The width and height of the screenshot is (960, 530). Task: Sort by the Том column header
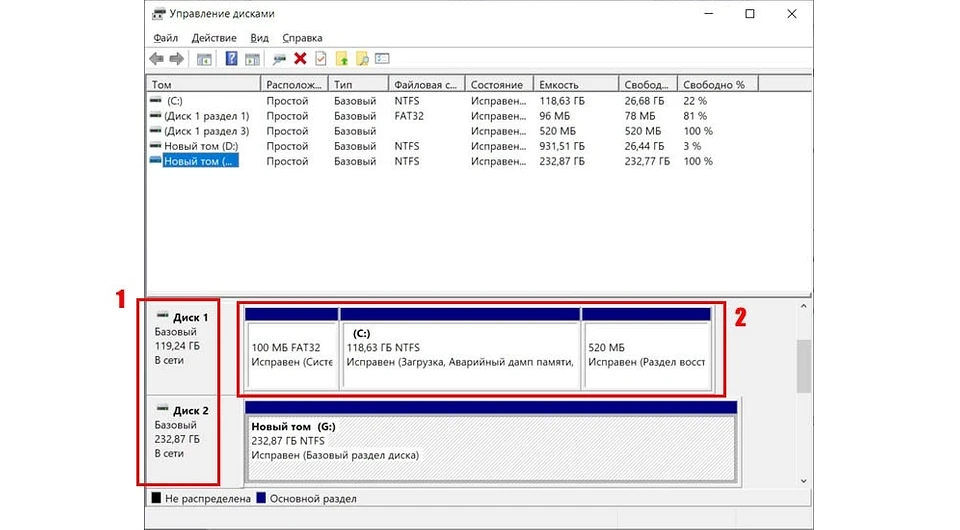[x=203, y=84]
